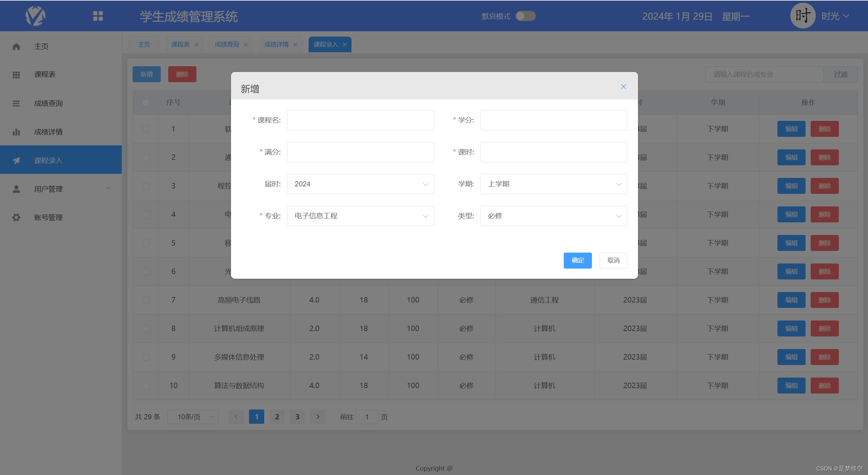868x475 pixels.
Task: Open 账号管理 via the gear icon
Action: click(x=16, y=217)
